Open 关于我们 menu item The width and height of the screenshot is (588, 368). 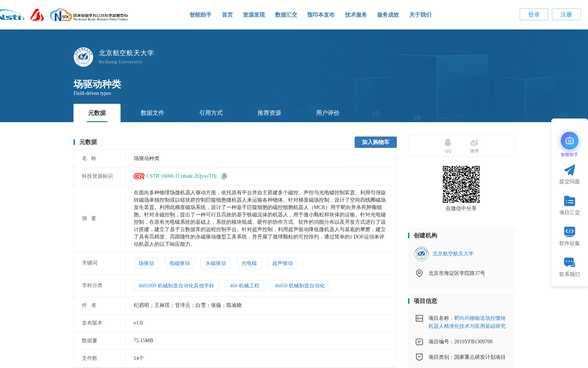click(x=420, y=15)
